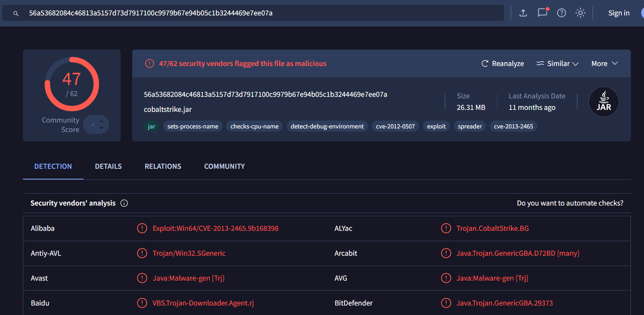Click the cobaltstrike.jar file name
Viewport: 644px width, 315px height.
pos(168,109)
